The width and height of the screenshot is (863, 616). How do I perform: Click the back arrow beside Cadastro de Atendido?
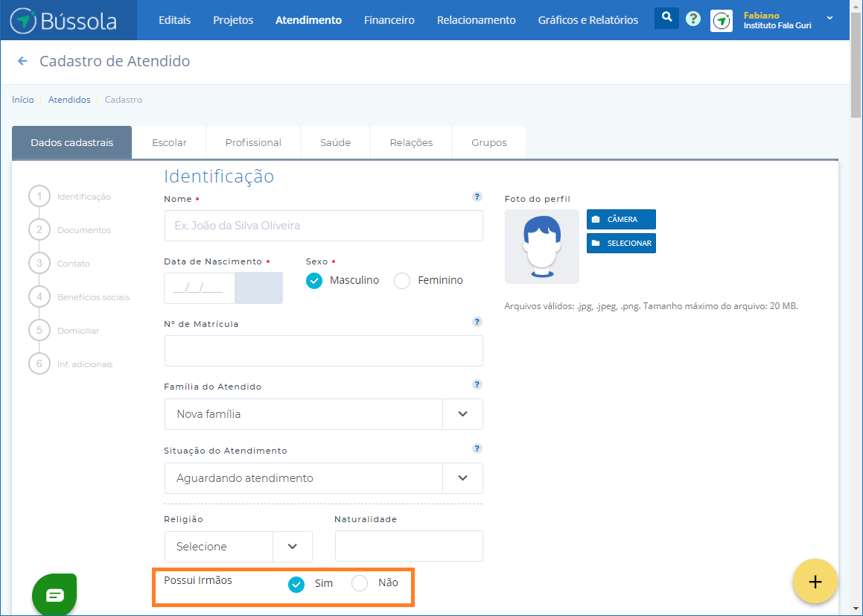pos(22,61)
